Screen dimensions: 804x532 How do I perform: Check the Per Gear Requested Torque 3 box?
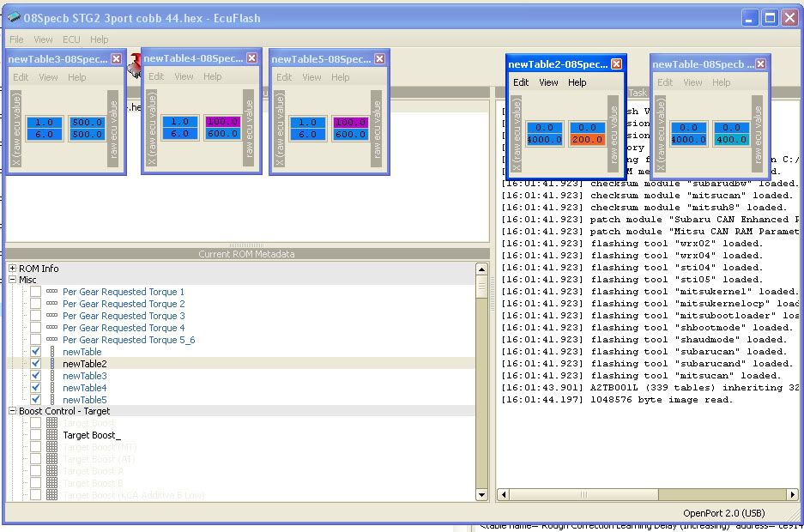tap(35, 316)
